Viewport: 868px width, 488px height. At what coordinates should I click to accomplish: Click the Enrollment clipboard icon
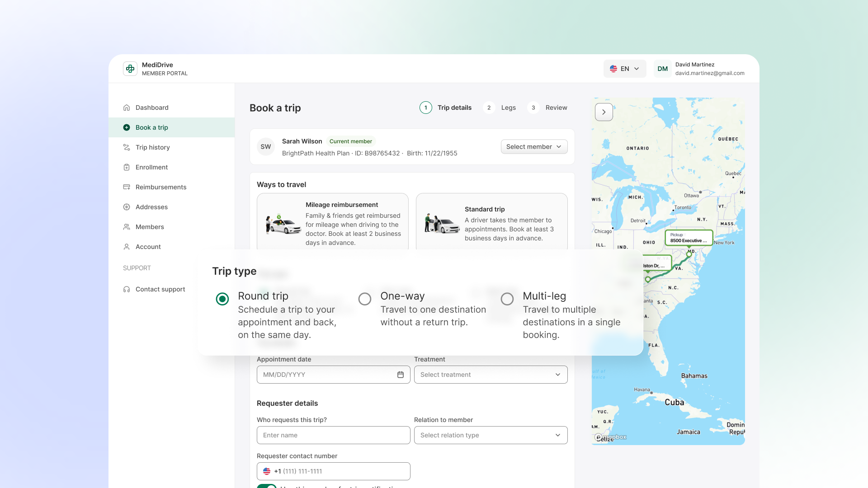(127, 167)
